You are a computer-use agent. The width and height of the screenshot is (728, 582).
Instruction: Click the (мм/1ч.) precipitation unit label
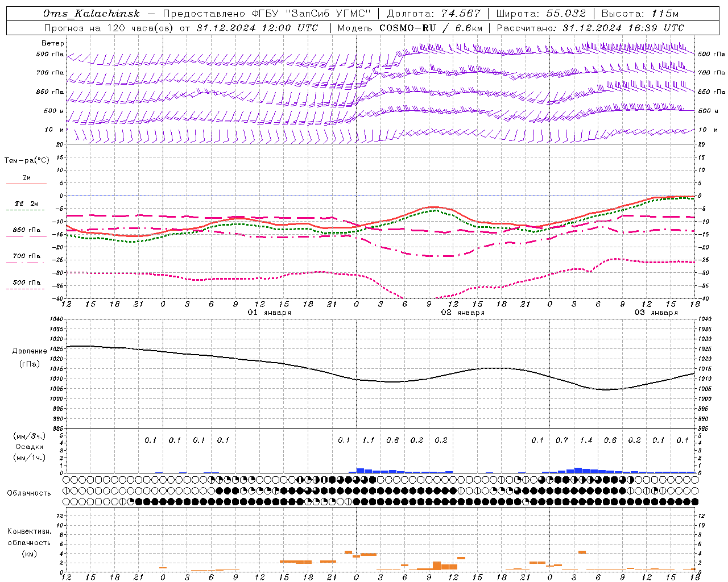[x=30, y=458]
